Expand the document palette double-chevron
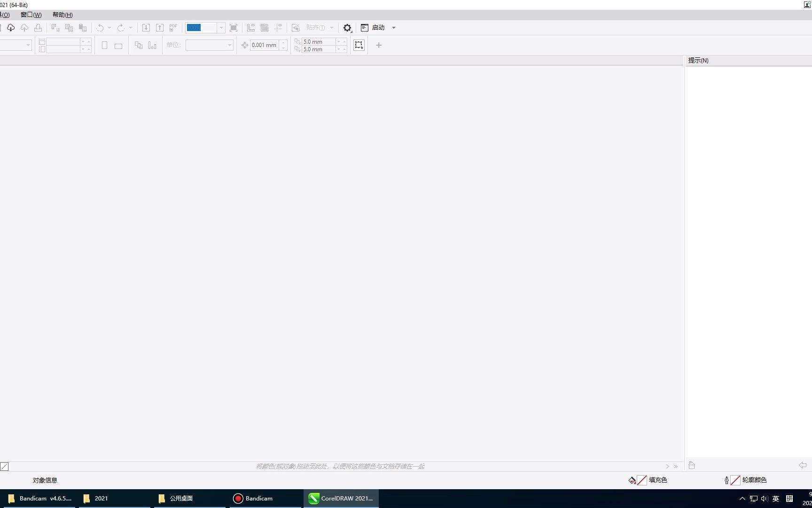 [x=676, y=467]
